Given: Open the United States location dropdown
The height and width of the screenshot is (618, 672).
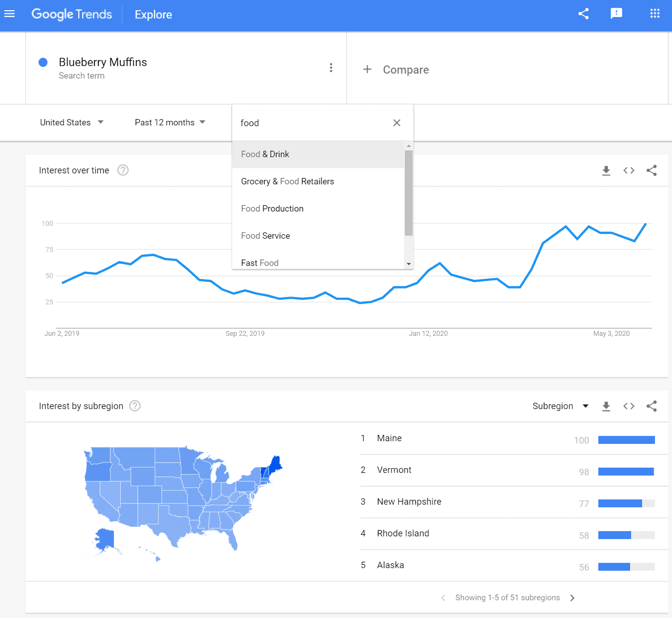Looking at the screenshot, I should pos(71,122).
